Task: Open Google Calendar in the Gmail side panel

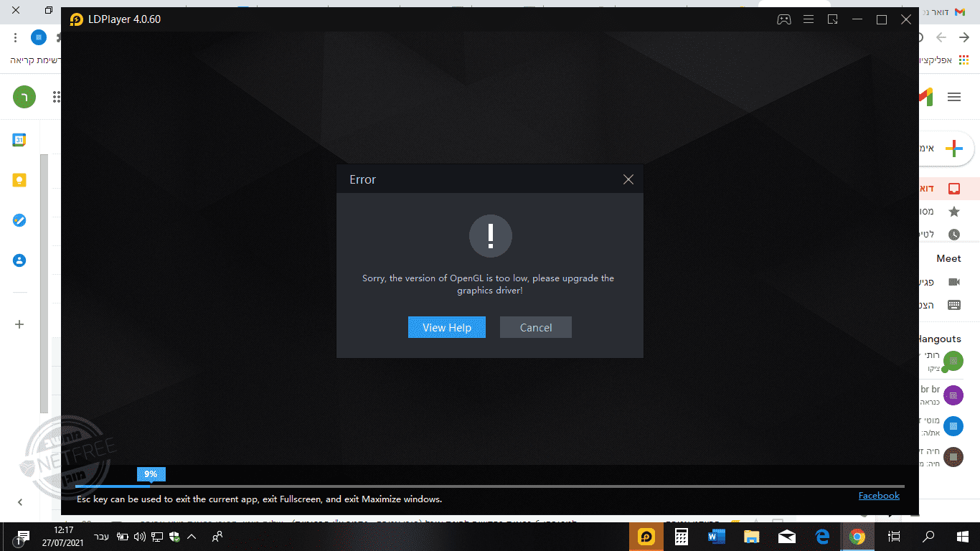Action: click(x=19, y=140)
